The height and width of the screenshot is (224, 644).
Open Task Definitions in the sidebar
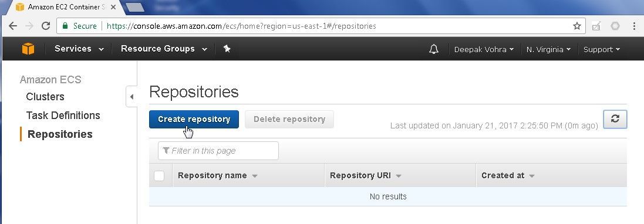point(63,116)
